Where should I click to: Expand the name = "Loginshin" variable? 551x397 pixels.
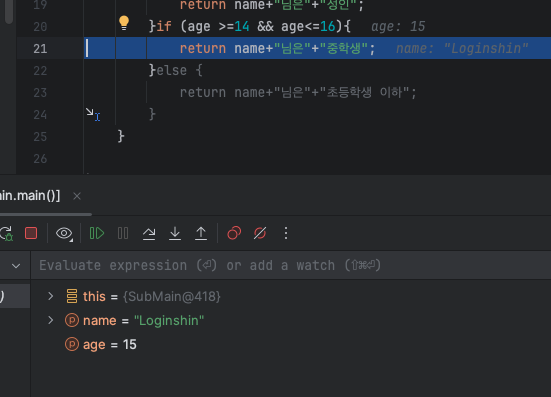coord(51,320)
